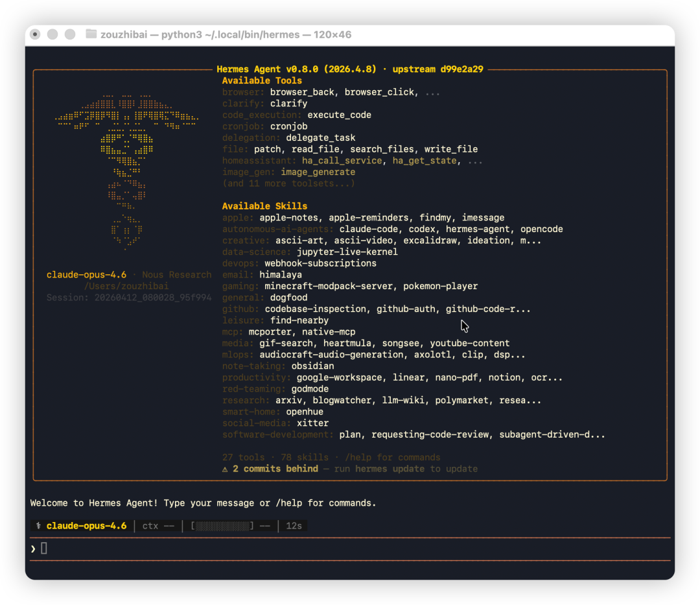Click 'Session: 20260412_080028_95f994' text
700x605 pixels.
(x=129, y=298)
